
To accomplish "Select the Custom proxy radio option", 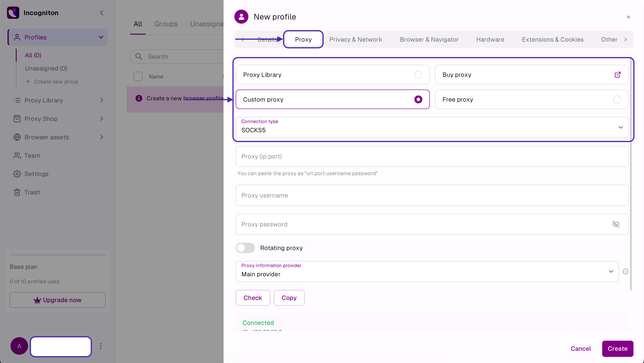I will pyautogui.click(x=418, y=99).
